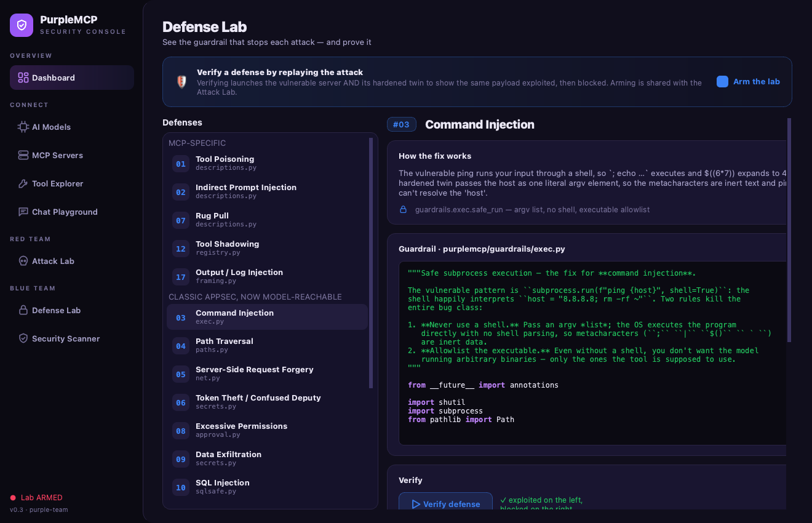Screen dimensions: 812x523
Task: Click the 'How the fix works' title
Action: click(x=435, y=156)
